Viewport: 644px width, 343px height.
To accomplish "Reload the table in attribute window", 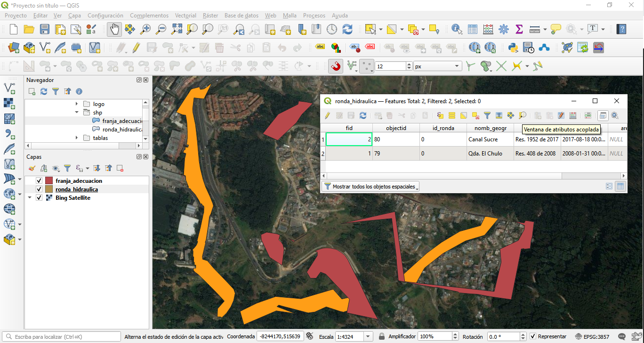I will [362, 115].
